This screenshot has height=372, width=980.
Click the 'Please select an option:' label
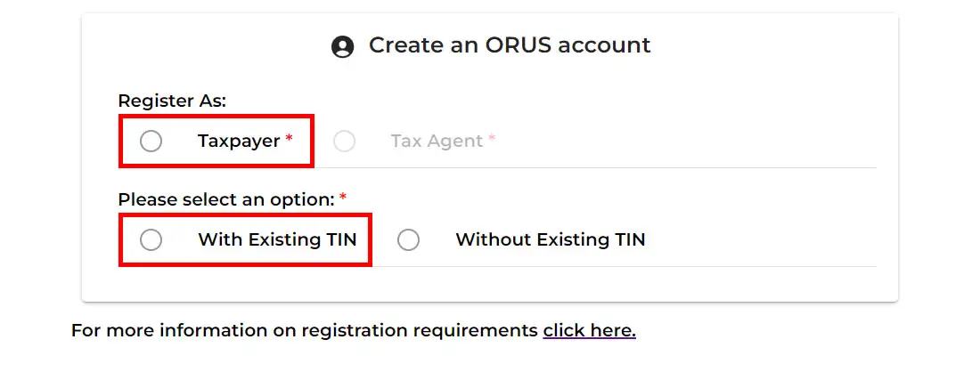(227, 199)
